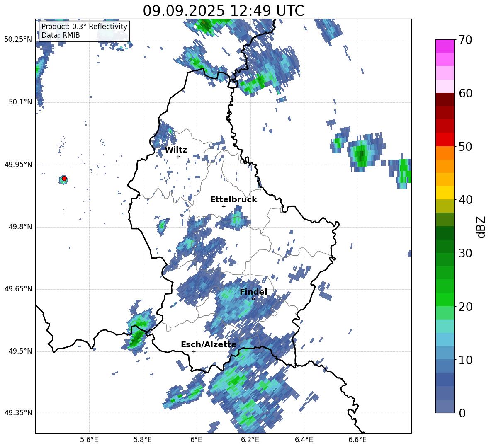The image size is (491, 448).
Task: Click the rain cell just southeast of Ettelbruck
Action: pyautogui.click(x=236, y=219)
